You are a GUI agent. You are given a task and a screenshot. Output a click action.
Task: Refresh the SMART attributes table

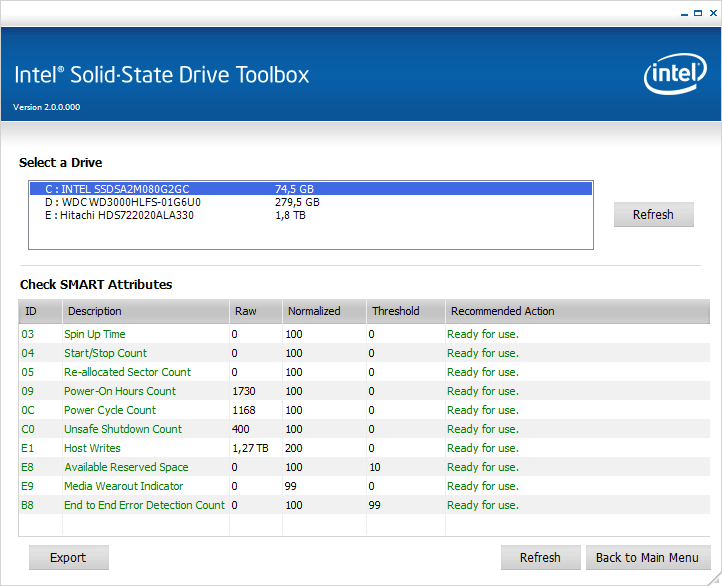pos(541,557)
